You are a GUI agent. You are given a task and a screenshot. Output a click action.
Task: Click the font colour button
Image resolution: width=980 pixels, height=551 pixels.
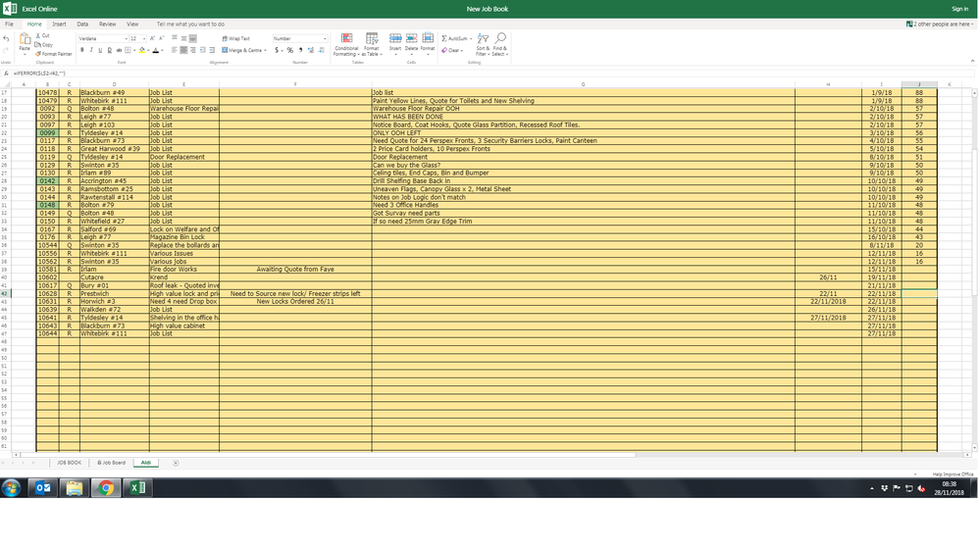pos(156,50)
